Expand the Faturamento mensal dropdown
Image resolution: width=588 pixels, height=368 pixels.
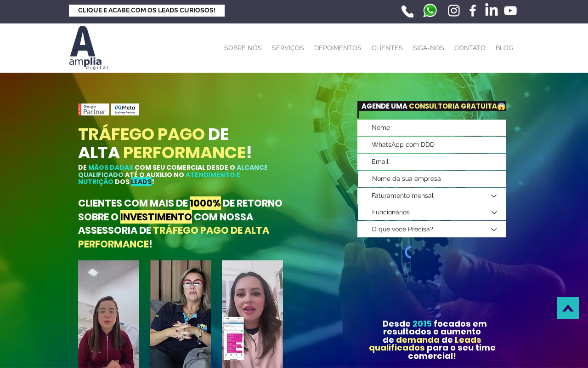pyautogui.click(x=431, y=195)
